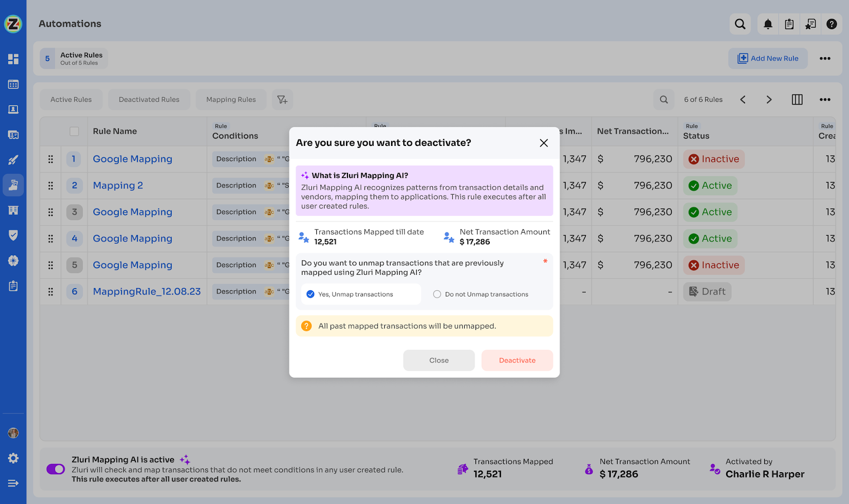
Task: Open the user avatar in sidebar
Action: pyautogui.click(x=13, y=433)
